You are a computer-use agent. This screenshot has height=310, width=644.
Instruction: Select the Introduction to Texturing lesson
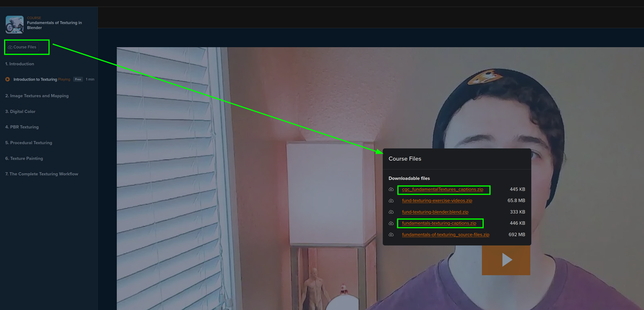(35, 80)
